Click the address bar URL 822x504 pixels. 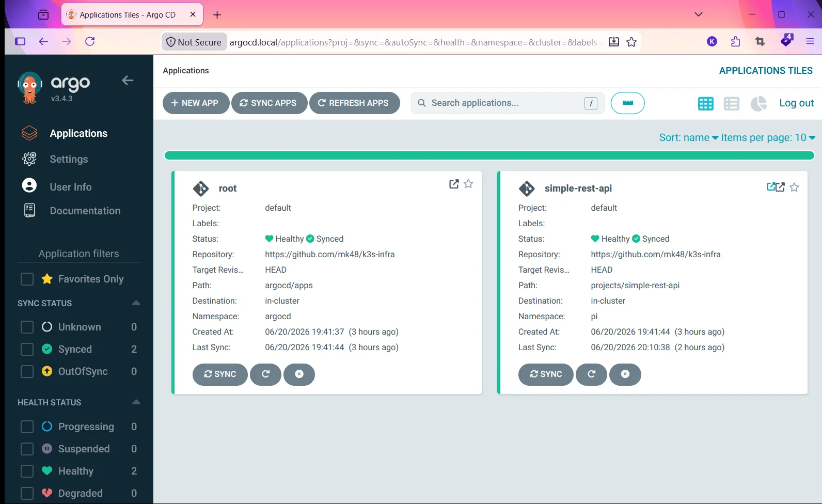click(x=416, y=42)
